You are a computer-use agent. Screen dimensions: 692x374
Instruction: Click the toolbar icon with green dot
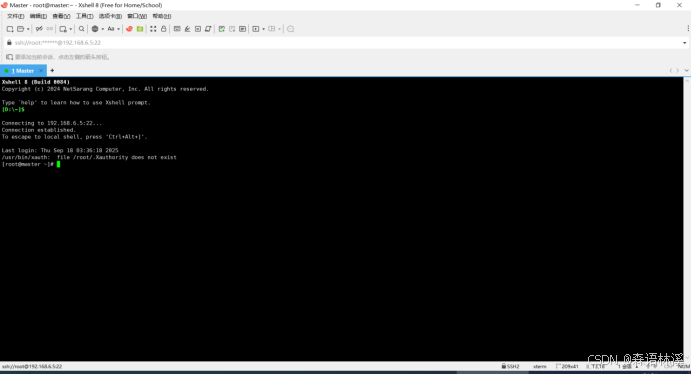pyautogui.click(x=222, y=29)
